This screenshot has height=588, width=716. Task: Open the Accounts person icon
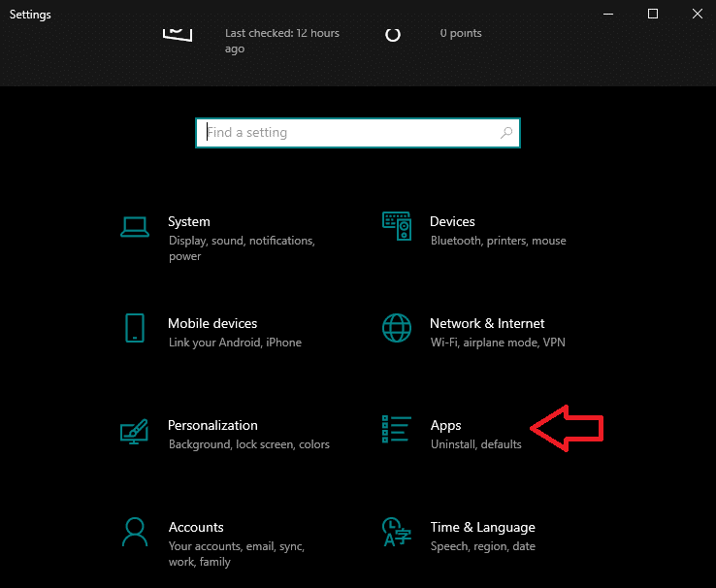135,532
